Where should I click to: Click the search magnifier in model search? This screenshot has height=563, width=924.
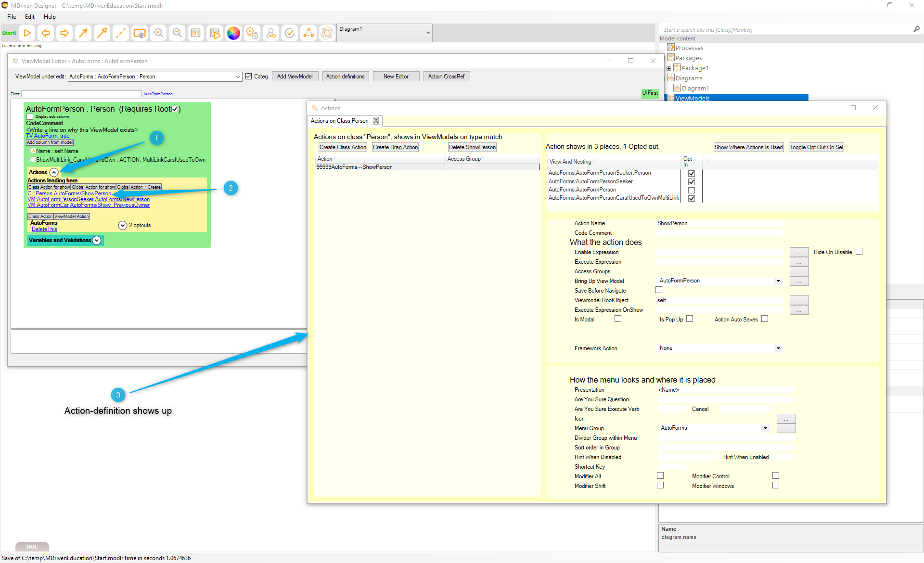(x=916, y=29)
